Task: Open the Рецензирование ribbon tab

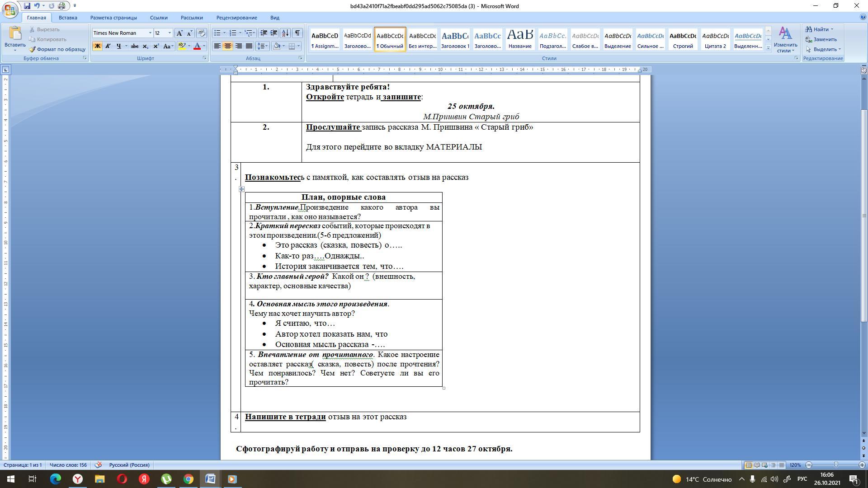Action: coord(236,18)
